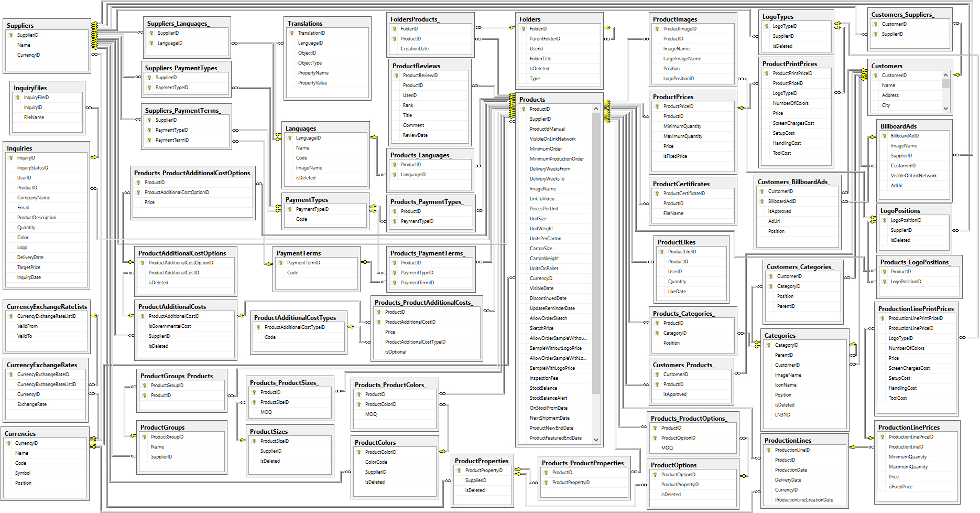Select the ImageName column in Languages table
Screen dimensions: 980x513
325,168
